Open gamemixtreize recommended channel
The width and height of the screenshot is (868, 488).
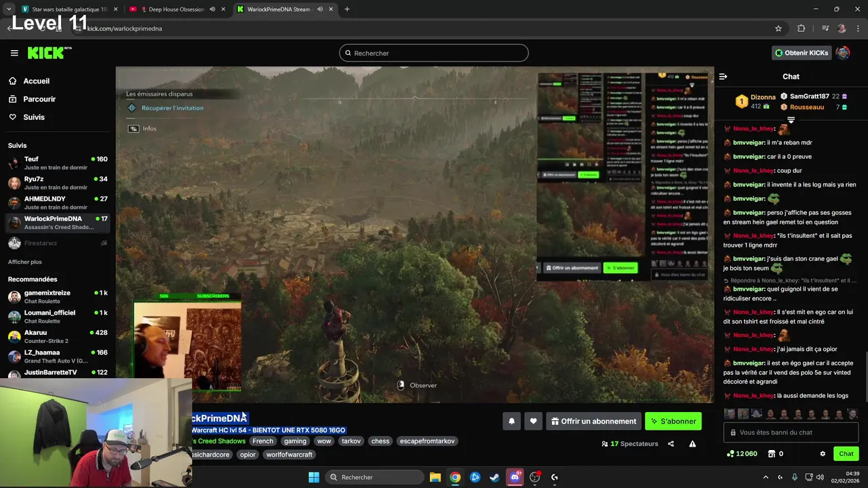click(58, 297)
